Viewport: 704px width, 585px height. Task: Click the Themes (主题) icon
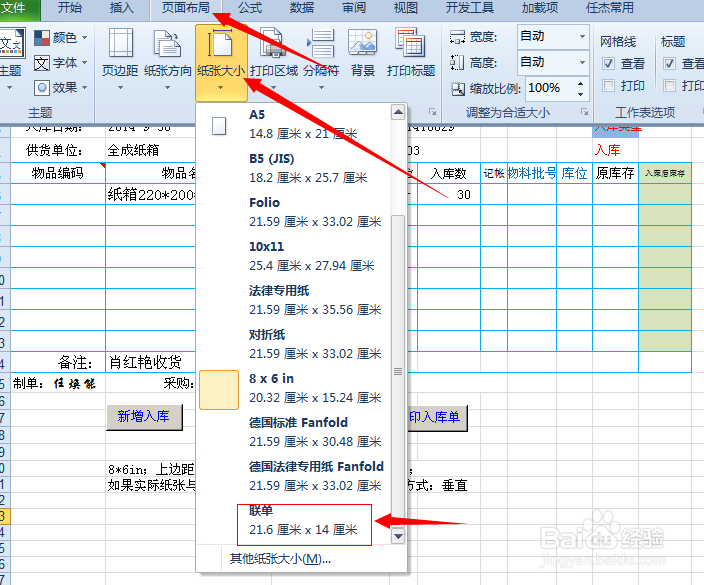tap(12, 42)
